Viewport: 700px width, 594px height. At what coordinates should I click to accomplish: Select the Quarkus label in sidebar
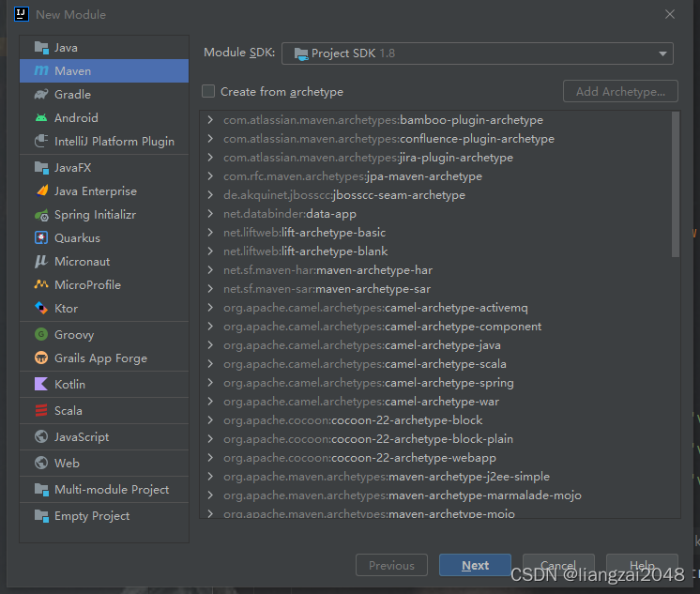coord(77,237)
